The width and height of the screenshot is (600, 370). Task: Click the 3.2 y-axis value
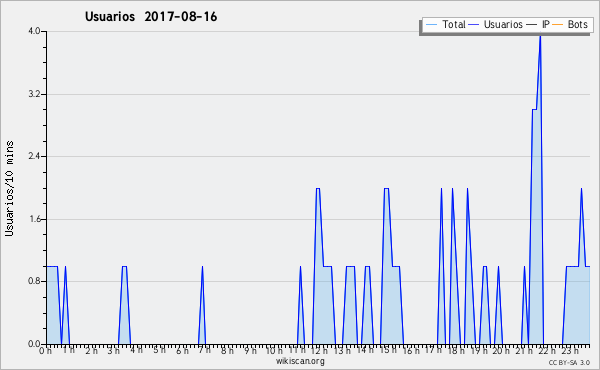coord(34,94)
